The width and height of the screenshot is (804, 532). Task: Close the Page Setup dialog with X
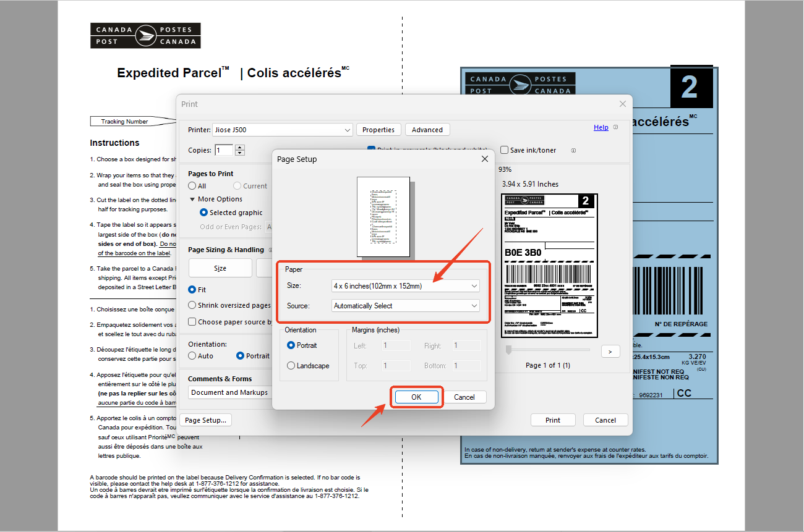pyautogui.click(x=485, y=159)
